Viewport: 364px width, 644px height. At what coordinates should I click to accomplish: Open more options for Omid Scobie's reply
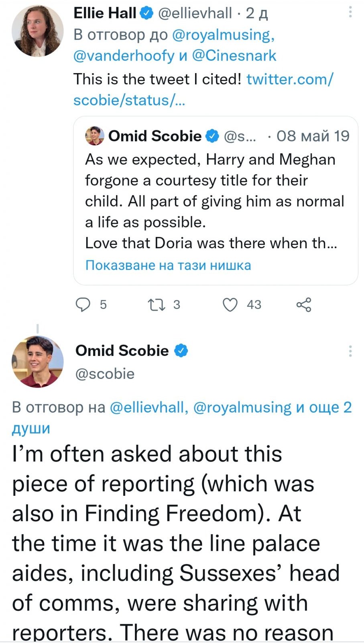point(350,351)
